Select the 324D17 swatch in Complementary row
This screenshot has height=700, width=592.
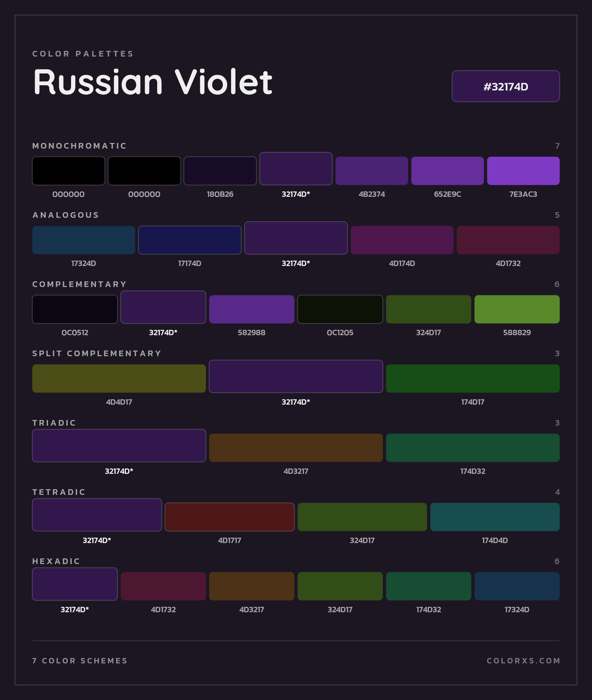pos(429,309)
